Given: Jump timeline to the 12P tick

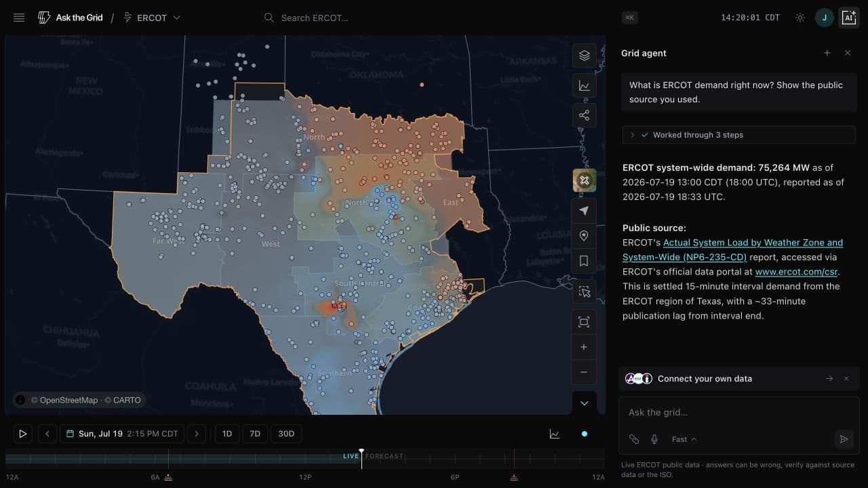Looking at the screenshot, I should pos(305,477).
